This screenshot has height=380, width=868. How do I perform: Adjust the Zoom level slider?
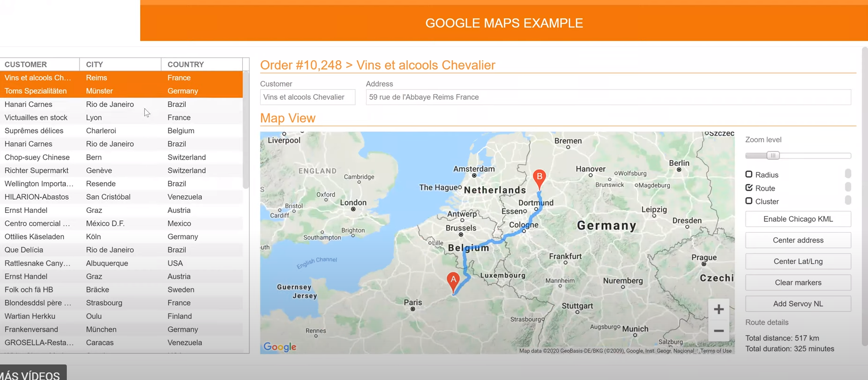[x=773, y=155]
